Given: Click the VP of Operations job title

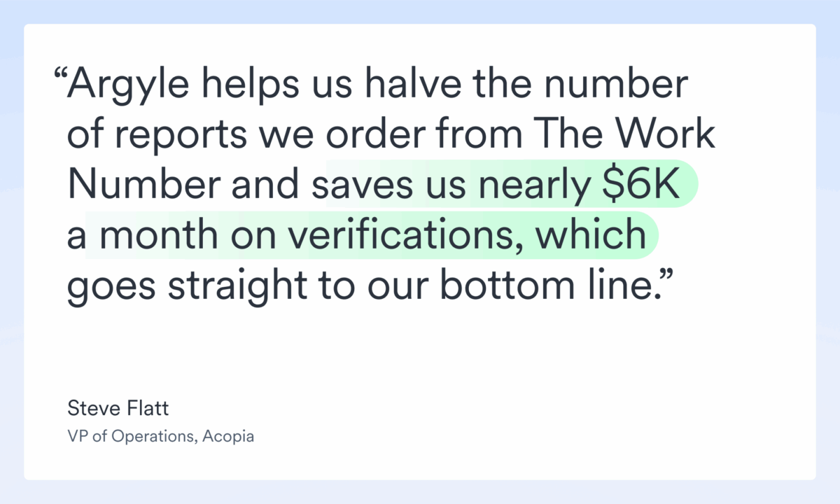Looking at the screenshot, I should [x=132, y=437].
